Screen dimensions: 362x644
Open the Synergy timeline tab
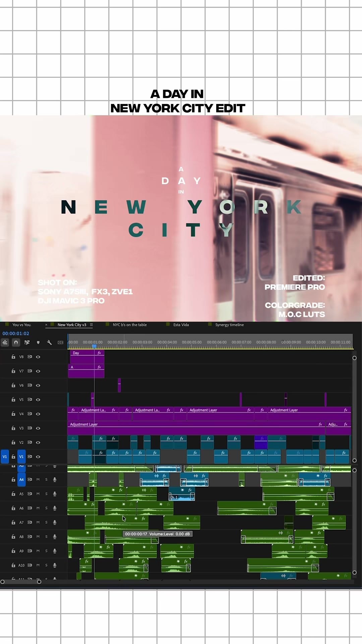[x=230, y=325]
